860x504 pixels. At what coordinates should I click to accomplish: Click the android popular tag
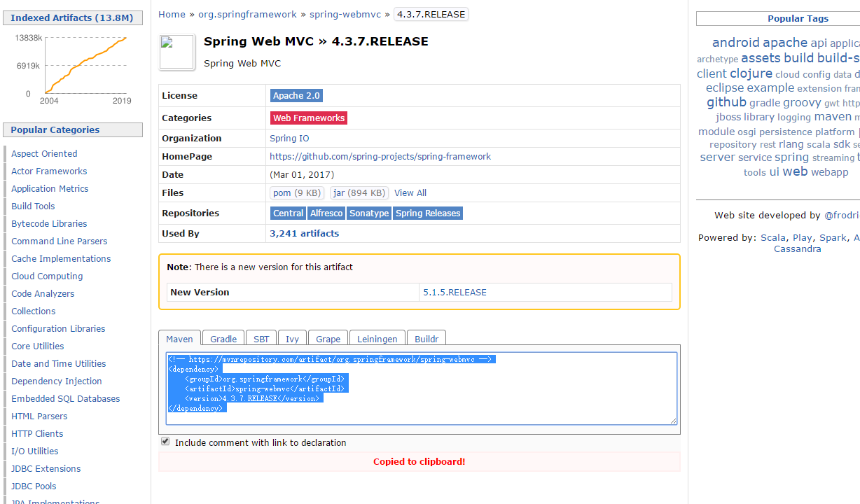pyautogui.click(x=736, y=43)
